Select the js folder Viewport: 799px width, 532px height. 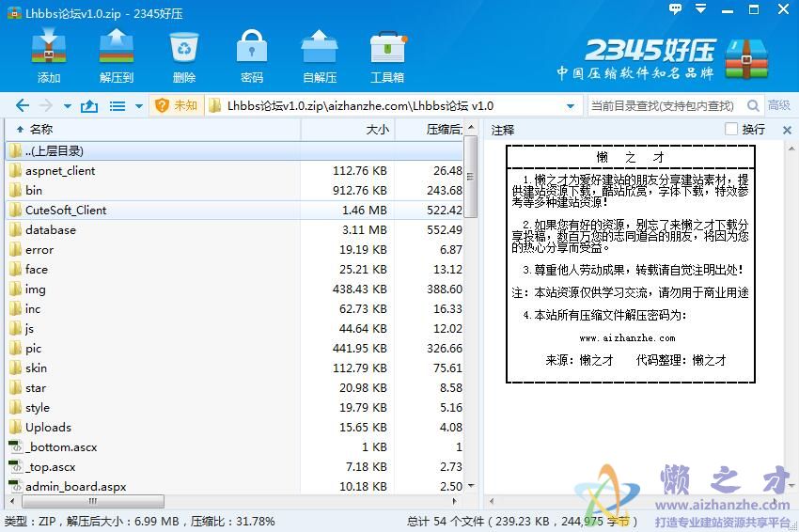point(234,329)
